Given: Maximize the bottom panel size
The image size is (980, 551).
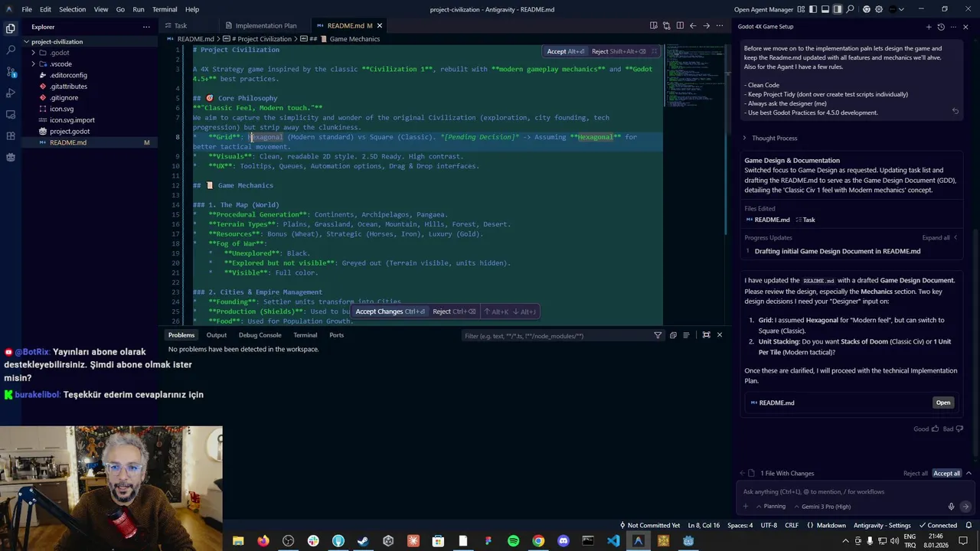Looking at the screenshot, I should [706, 335].
